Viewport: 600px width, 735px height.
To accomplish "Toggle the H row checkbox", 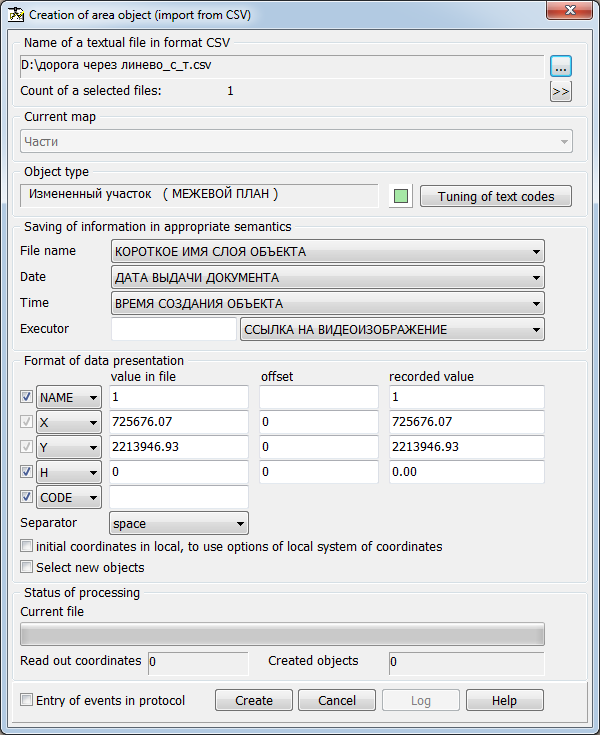I will pos(26,471).
